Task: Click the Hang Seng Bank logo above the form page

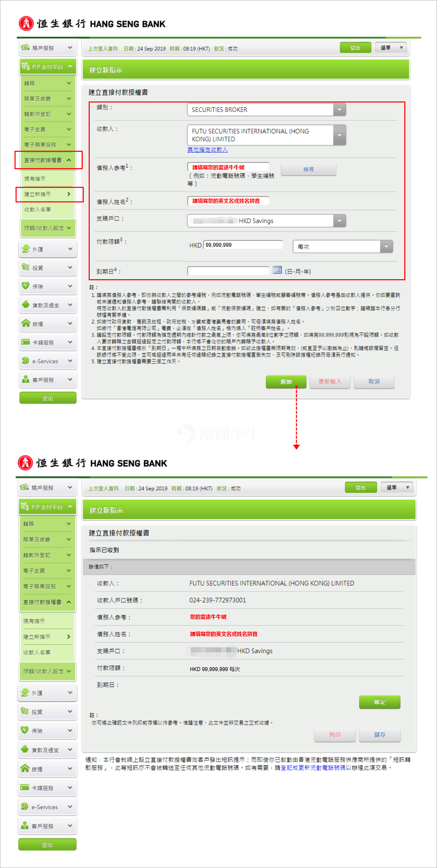Action: [x=92, y=24]
